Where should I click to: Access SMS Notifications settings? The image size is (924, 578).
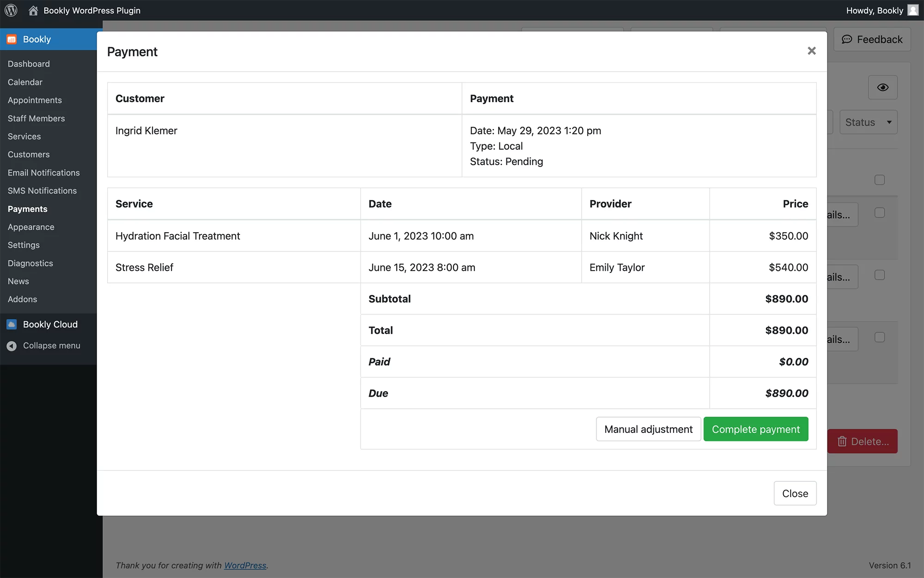coord(42,191)
